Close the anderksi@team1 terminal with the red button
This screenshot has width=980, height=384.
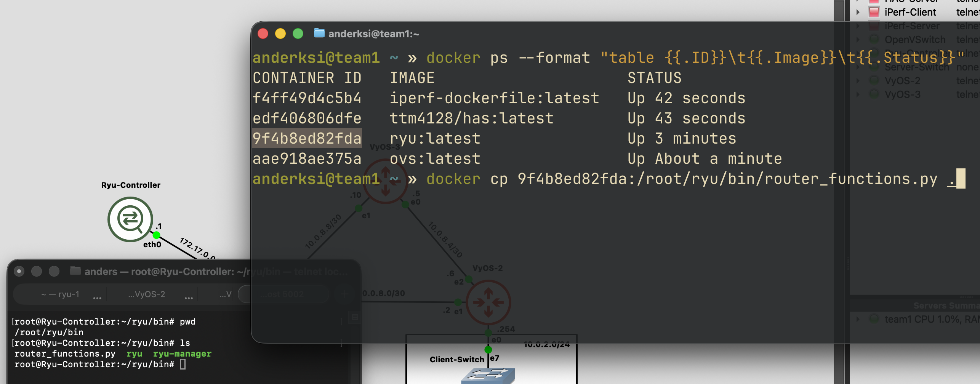(x=263, y=34)
